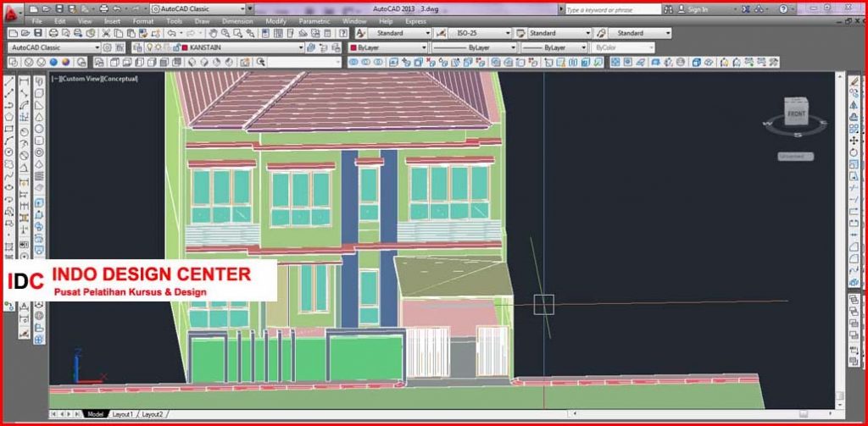This screenshot has width=868, height=426.
Task: Select the Mirror tool in Modify toolbar
Action: point(854,105)
